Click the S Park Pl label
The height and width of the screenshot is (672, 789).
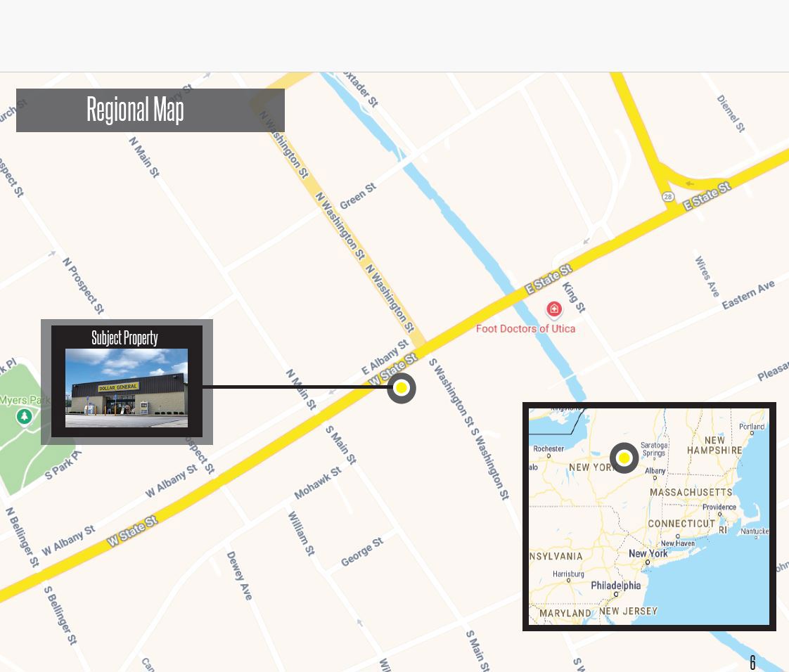pos(63,465)
